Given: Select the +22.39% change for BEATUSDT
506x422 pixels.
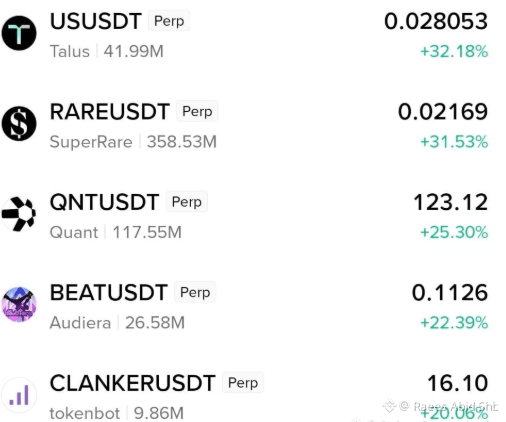Looking at the screenshot, I should pos(454,323).
